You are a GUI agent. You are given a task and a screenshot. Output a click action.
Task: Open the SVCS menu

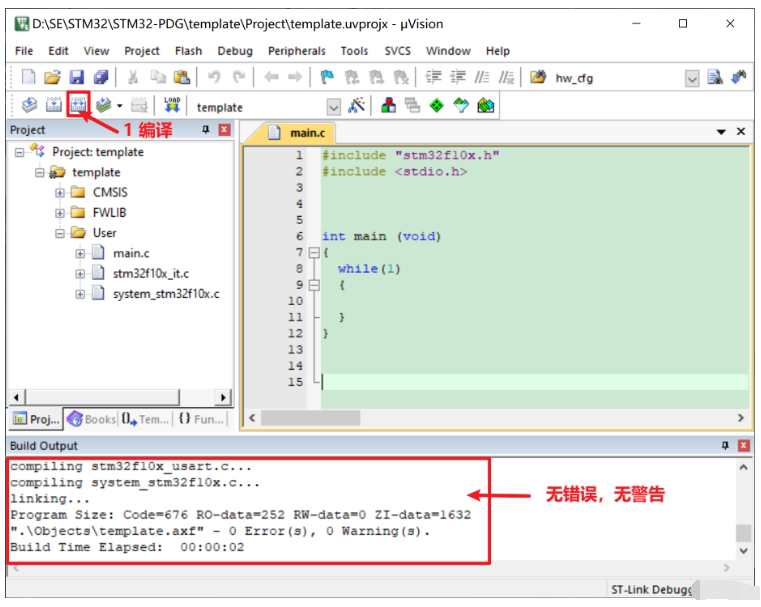pyautogui.click(x=397, y=51)
